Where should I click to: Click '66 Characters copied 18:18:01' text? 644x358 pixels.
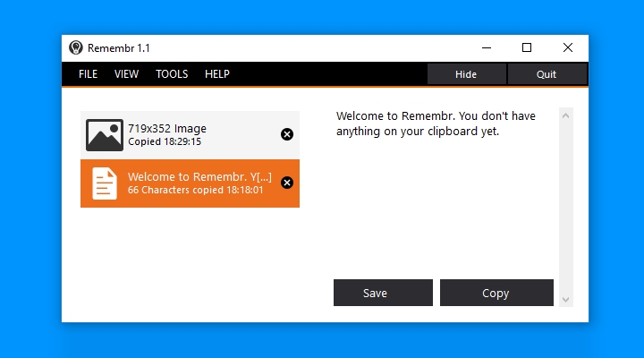196,190
